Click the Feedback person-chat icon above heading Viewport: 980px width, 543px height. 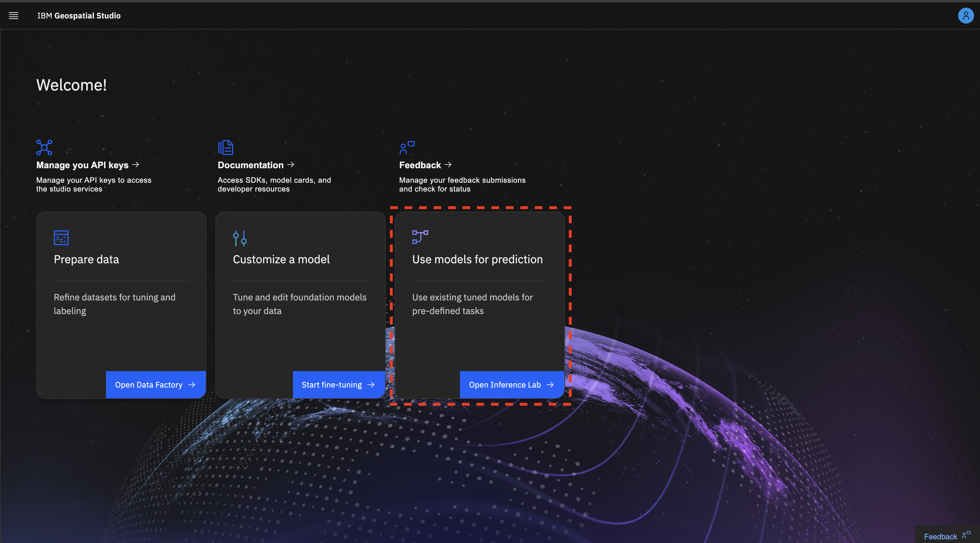tap(407, 148)
